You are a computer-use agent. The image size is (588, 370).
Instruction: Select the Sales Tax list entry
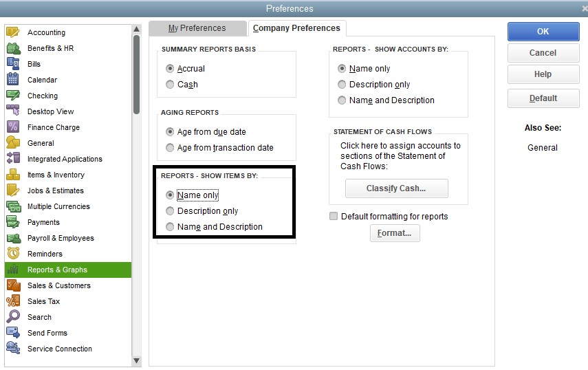(x=68, y=301)
